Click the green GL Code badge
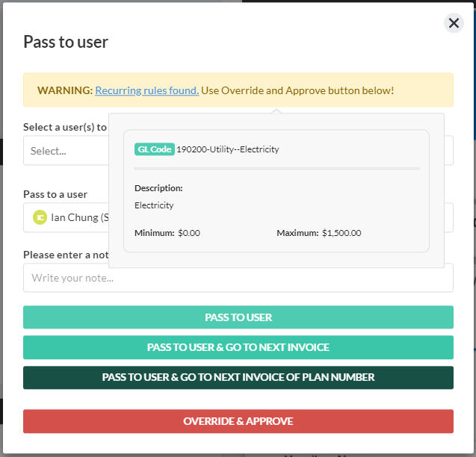This screenshot has height=457, width=476. tap(154, 149)
